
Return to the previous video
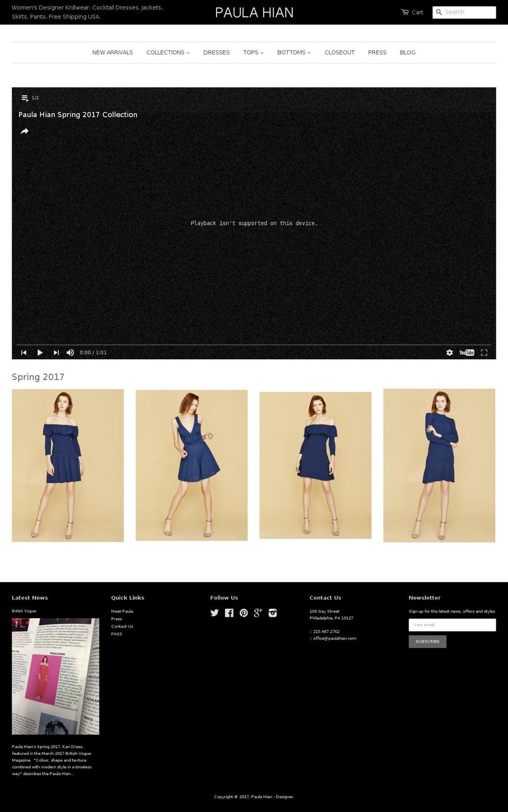(23, 352)
